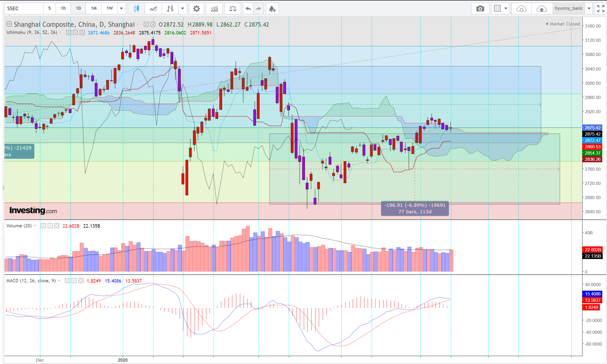Click the SSEC symbol input field
Viewport: 607px width, 364px height.
24,8
